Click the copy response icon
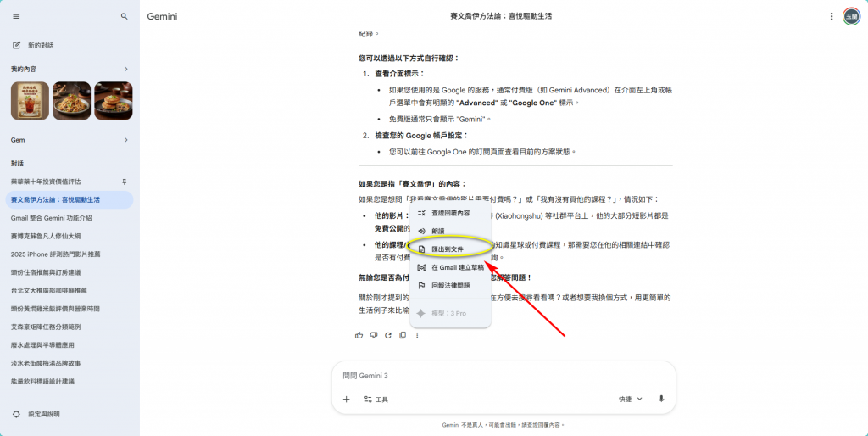Screen dimensions: 868x436 pyautogui.click(x=403, y=335)
